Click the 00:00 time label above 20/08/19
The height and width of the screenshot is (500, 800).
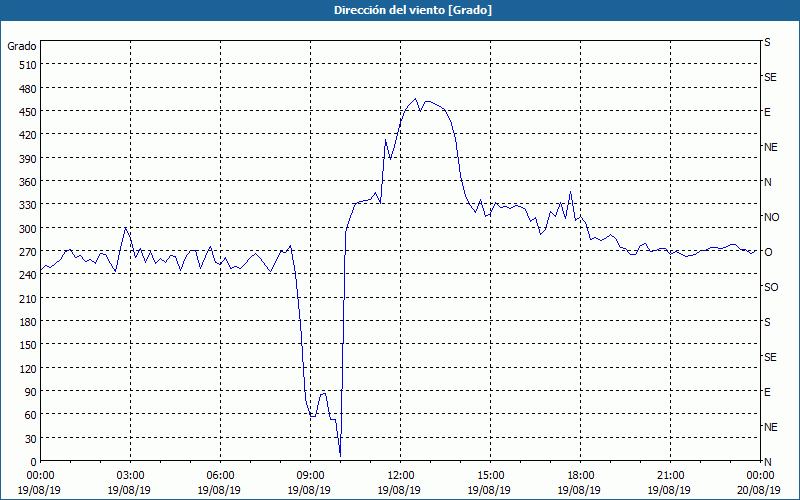click(760, 476)
